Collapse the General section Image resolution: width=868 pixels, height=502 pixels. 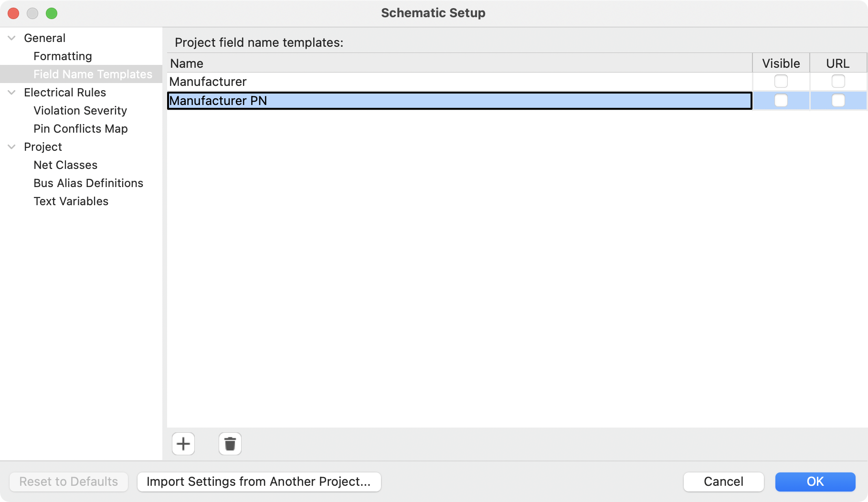[11, 38]
